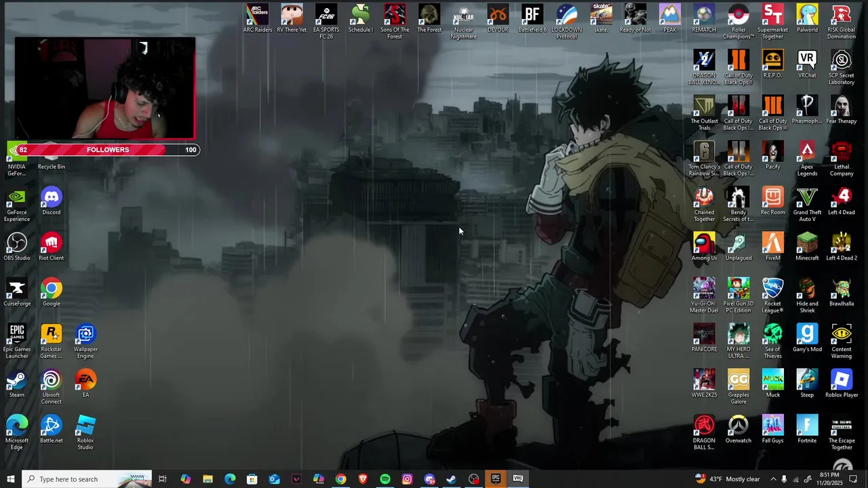Select the Schedule I desktop icon
Screen dimensions: 868x488
pyautogui.click(x=360, y=19)
